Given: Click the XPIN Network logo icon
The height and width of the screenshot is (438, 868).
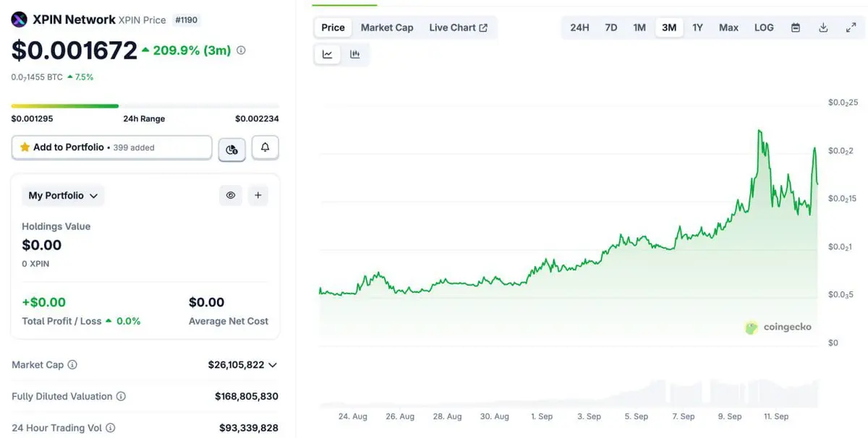Looking at the screenshot, I should coord(20,20).
